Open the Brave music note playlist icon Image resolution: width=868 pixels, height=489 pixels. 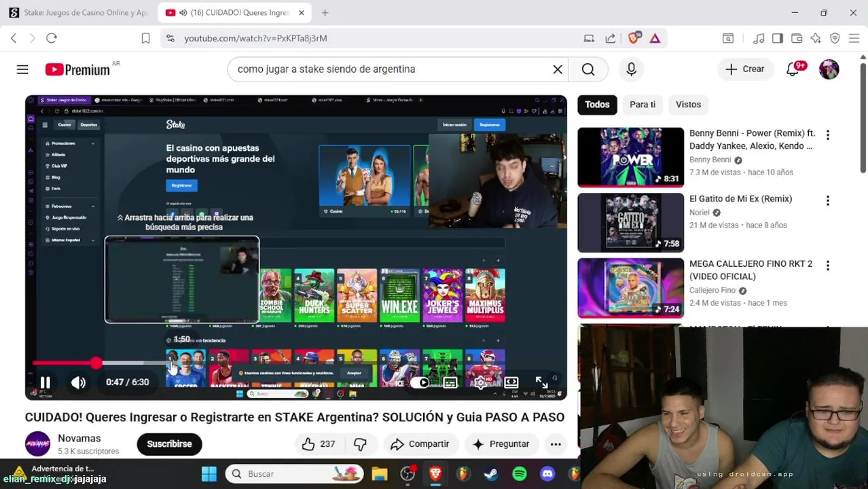759,39
